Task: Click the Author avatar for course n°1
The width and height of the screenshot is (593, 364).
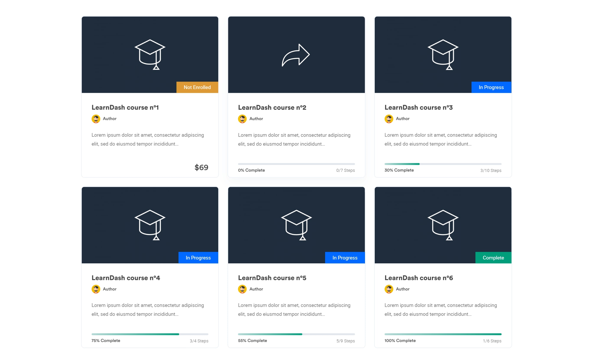Action: 96,119
